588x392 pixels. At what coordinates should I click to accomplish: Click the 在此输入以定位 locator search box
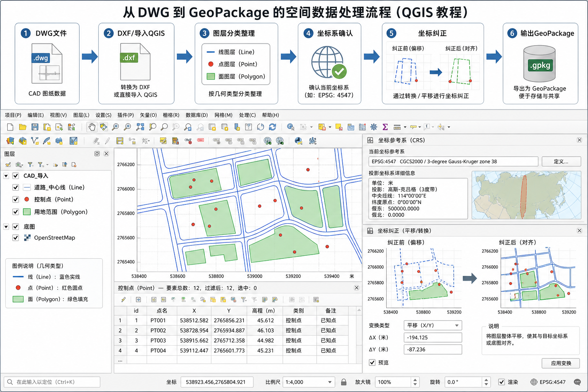coord(52,382)
